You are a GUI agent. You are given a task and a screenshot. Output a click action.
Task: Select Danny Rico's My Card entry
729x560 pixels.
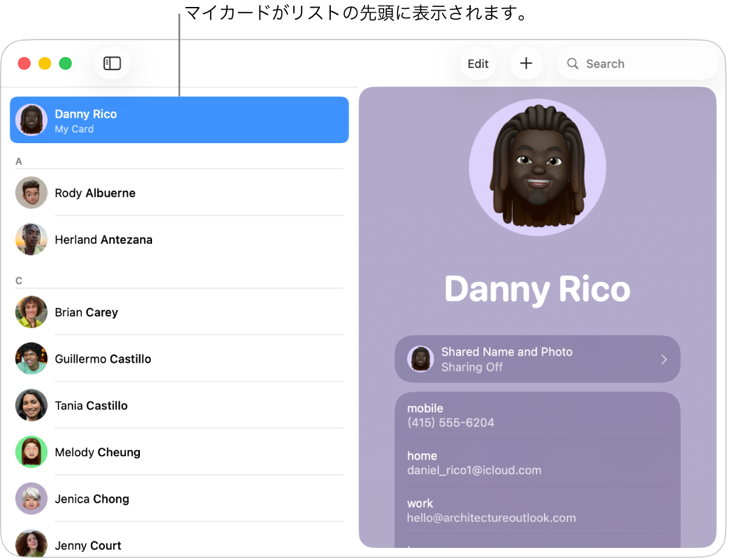point(179,120)
